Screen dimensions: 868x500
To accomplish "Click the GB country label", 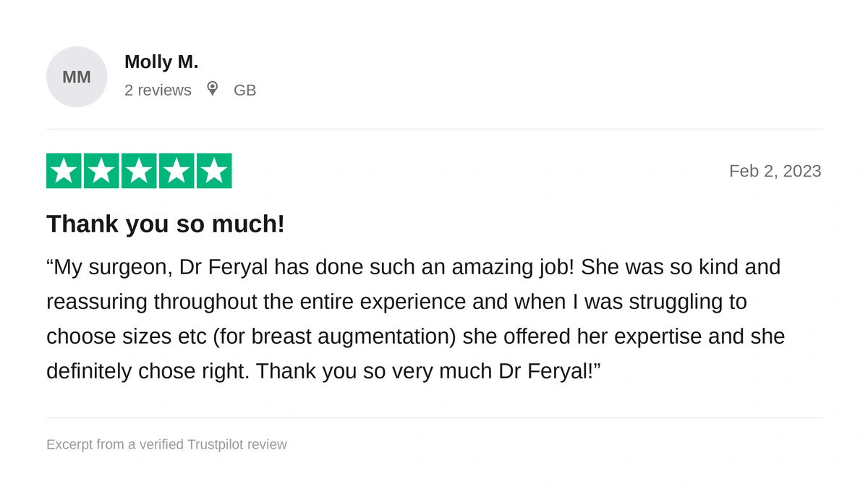I will click(244, 90).
